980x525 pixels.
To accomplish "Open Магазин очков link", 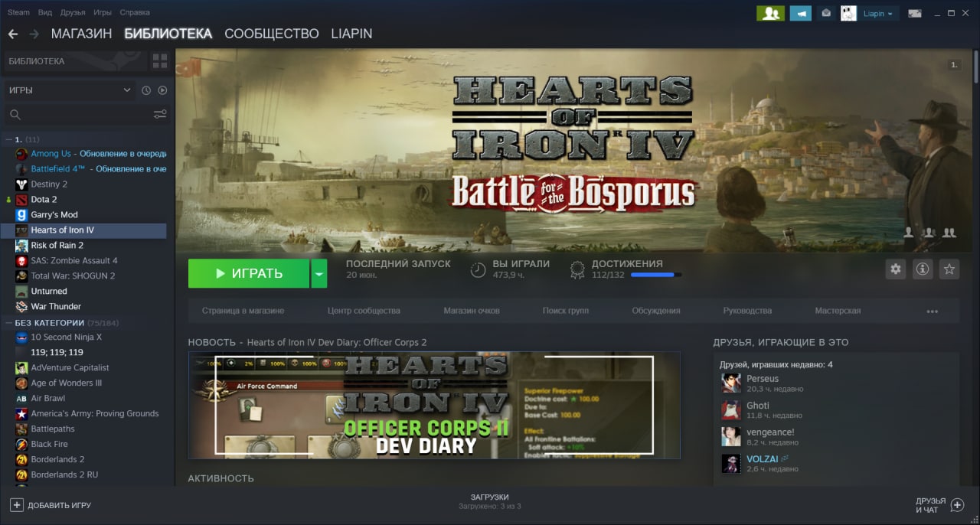I will coord(472,311).
